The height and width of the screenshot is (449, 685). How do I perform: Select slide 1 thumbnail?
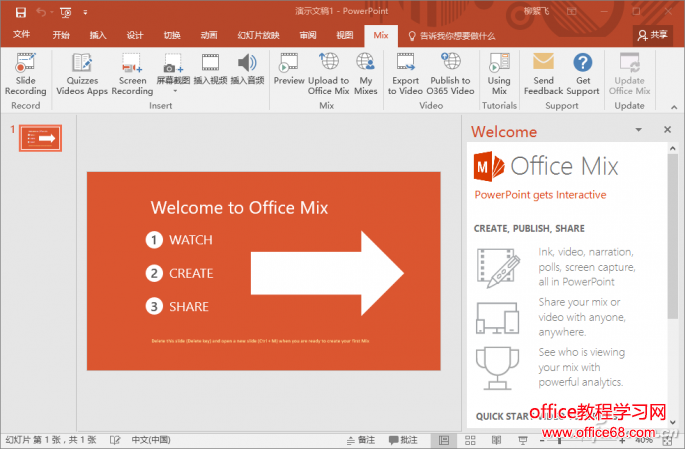40,138
